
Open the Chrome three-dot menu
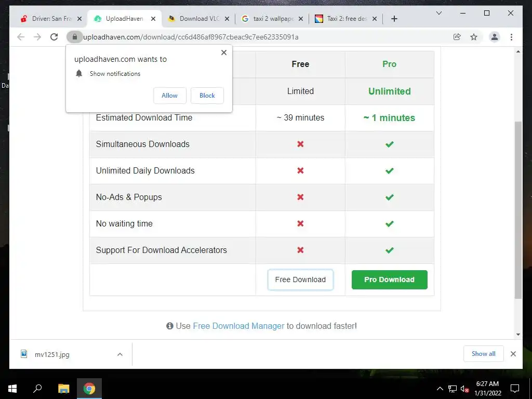coord(511,37)
